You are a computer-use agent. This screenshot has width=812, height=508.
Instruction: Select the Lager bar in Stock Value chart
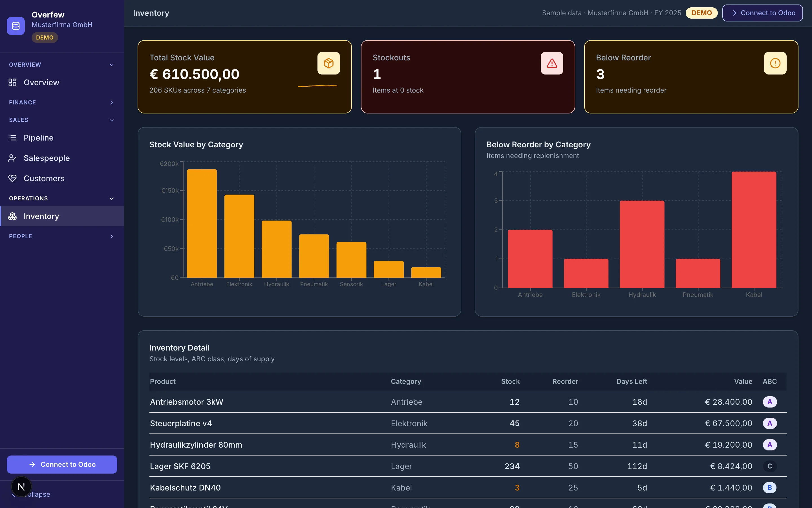pos(389,269)
